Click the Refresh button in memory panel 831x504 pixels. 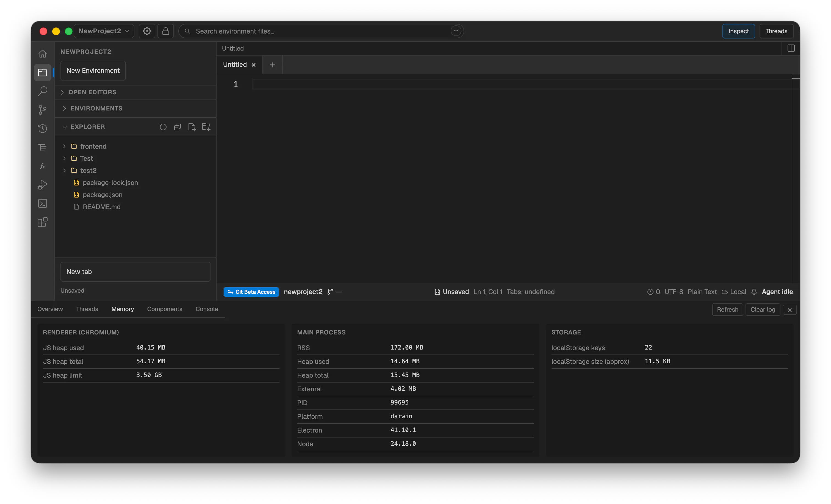pos(727,310)
